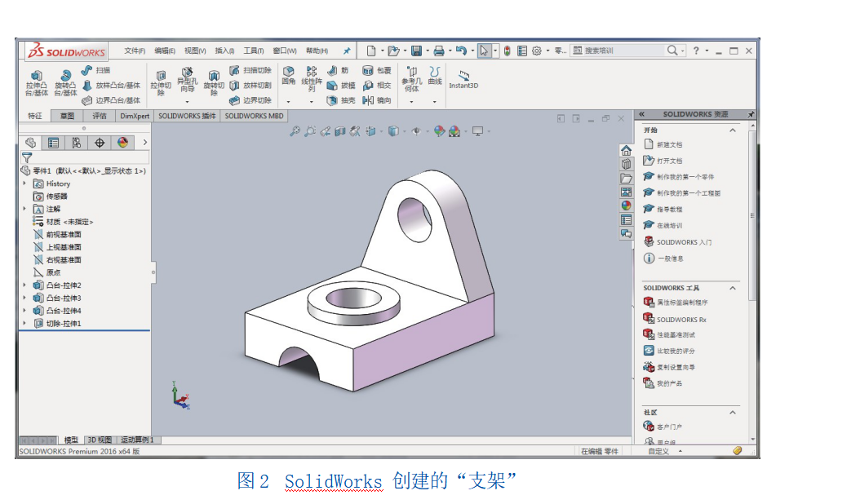Click the Undo arrow icon
Image resolution: width=860 pixels, height=504 pixels.
(x=461, y=51)
